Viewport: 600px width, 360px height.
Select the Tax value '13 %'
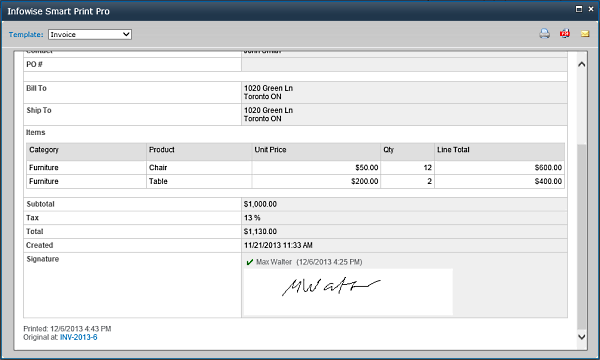click(252, 218)
